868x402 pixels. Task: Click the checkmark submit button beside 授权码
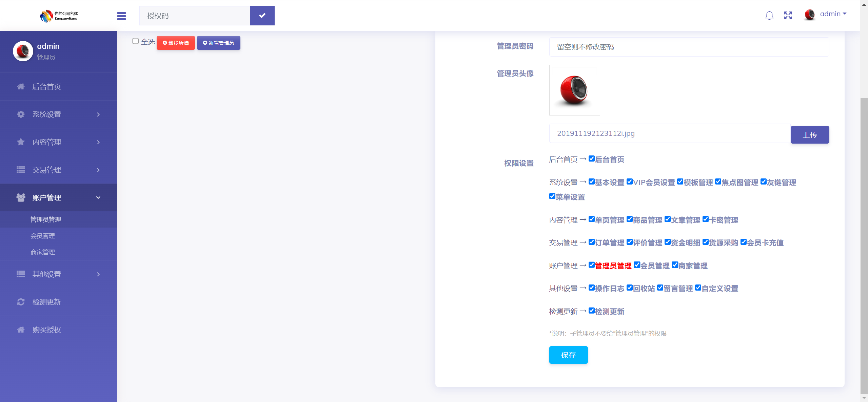click(x=262, y=16)
